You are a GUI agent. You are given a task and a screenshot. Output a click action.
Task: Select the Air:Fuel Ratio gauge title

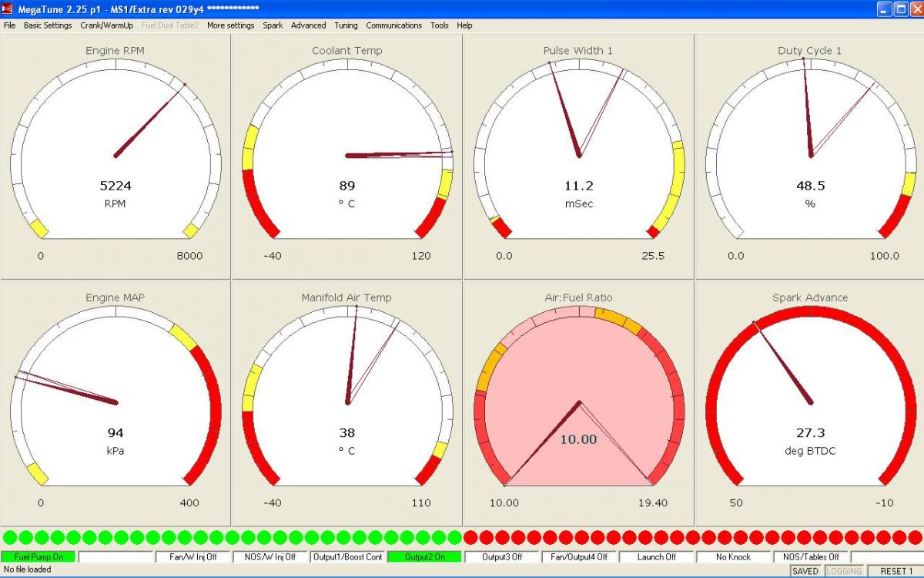pyautogui.click(x=578, y=297)
